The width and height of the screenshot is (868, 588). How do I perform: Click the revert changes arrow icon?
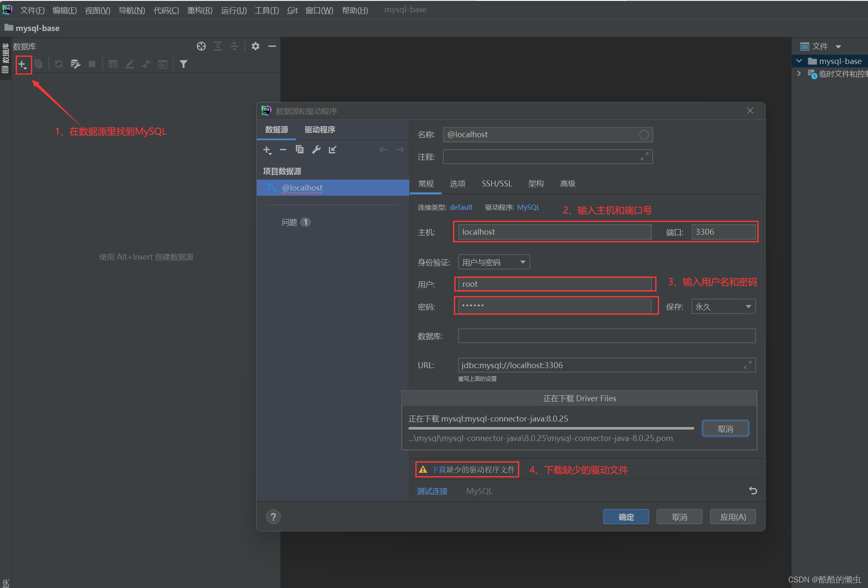753,491
